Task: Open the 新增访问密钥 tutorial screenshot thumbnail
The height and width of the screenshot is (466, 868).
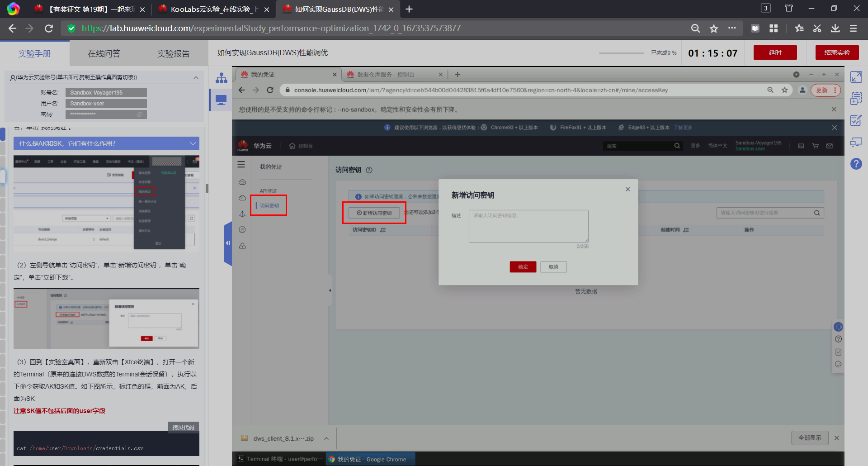Action: point(106,319)
